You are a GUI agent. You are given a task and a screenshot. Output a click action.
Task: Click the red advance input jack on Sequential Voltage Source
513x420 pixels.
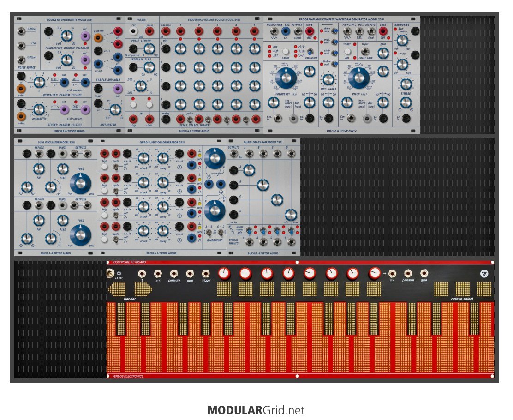(166, 31)
